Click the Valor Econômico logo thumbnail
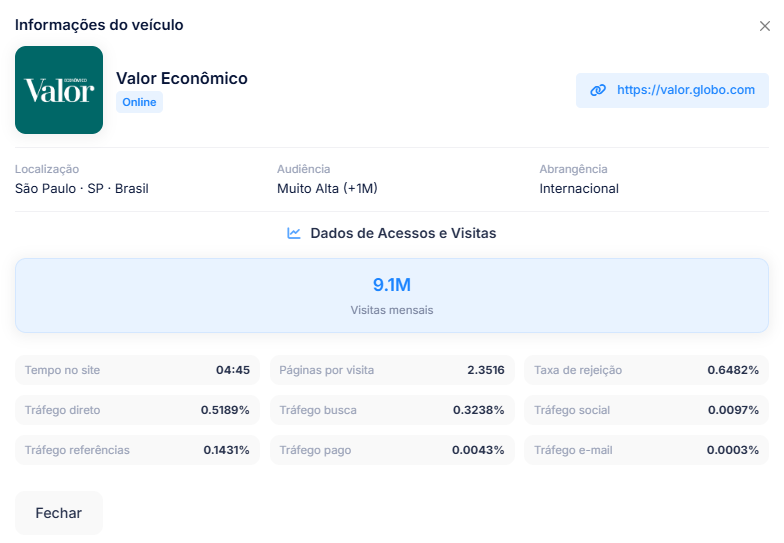 click(59, 90)
